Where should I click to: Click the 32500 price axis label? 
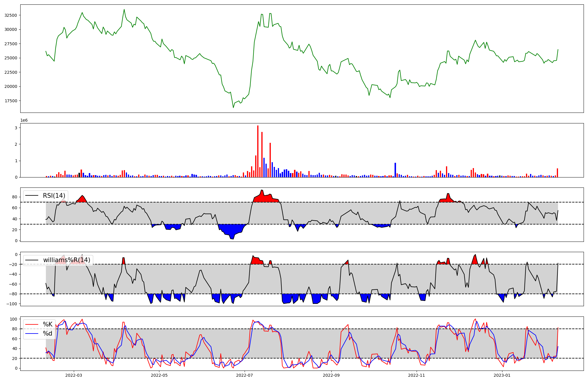pos(11,15)
